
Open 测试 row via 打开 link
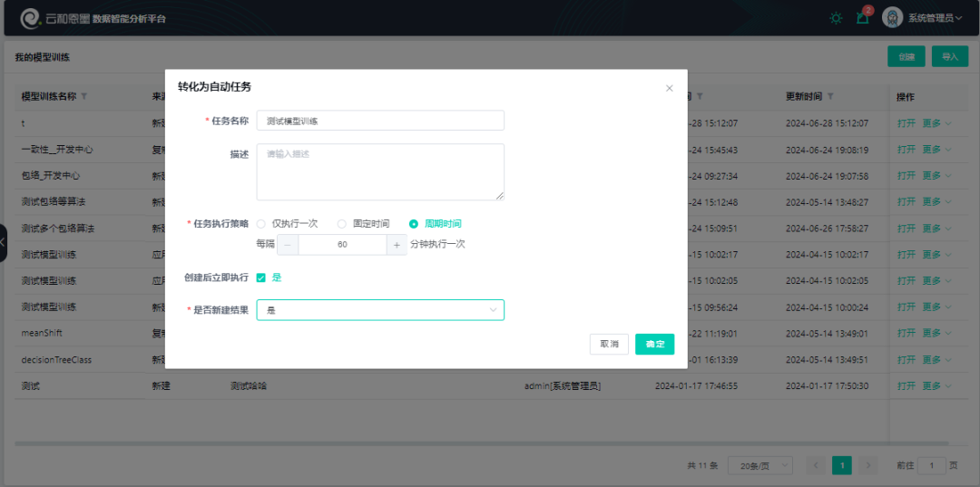906,385
